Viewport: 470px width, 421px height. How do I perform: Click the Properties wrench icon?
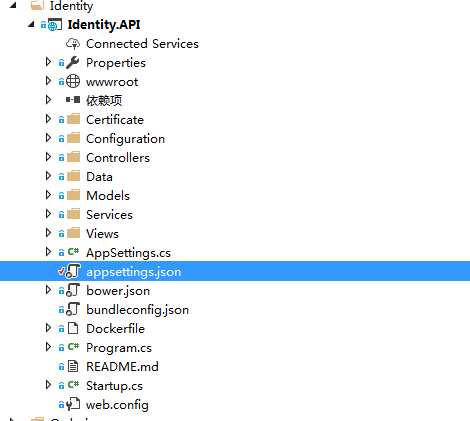(x=73, y=63)
